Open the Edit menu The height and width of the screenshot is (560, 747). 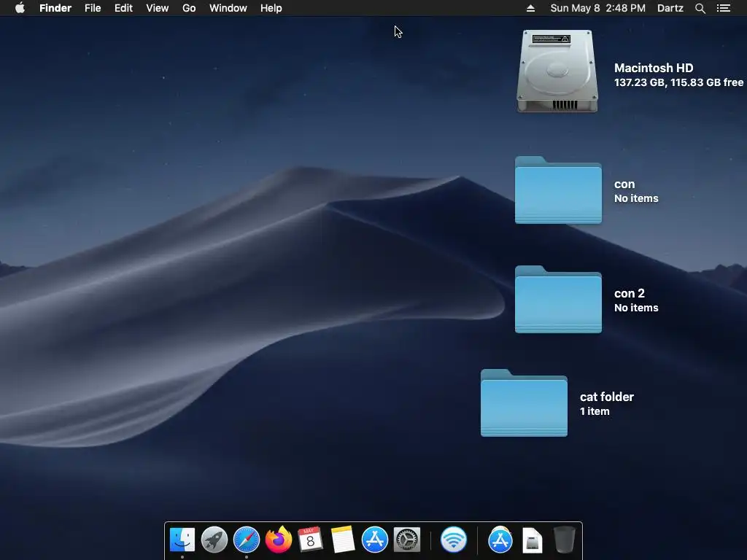(123, 8)
